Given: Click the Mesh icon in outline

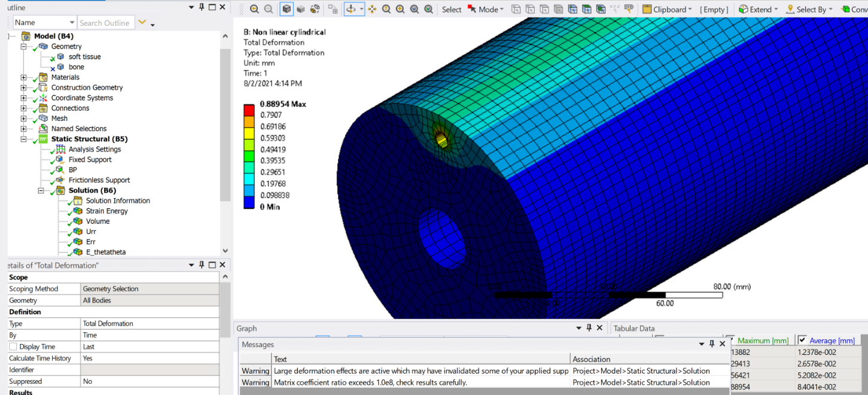Looking at the screenshot, I should pyautogui.click(x=43, y=118).
